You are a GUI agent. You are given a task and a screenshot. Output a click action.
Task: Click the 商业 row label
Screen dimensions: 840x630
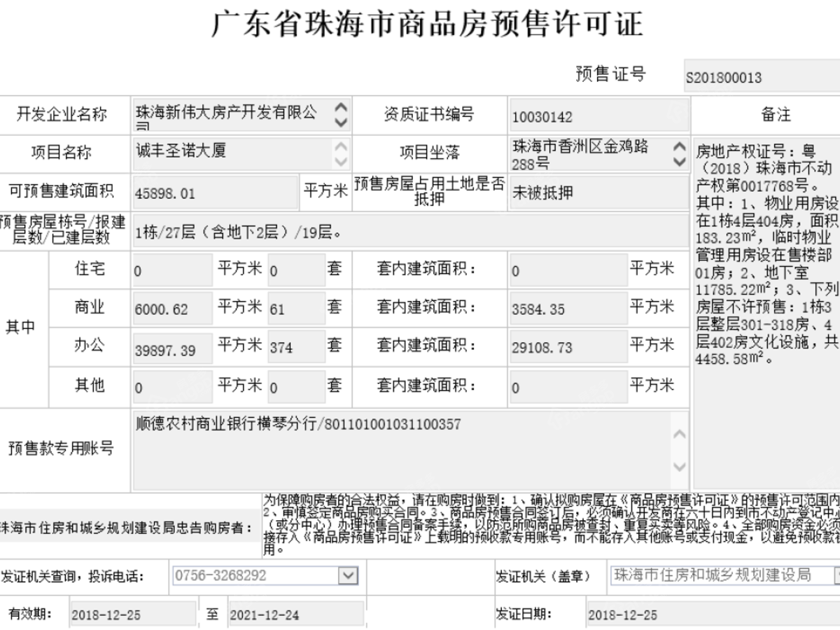[90, 307]
